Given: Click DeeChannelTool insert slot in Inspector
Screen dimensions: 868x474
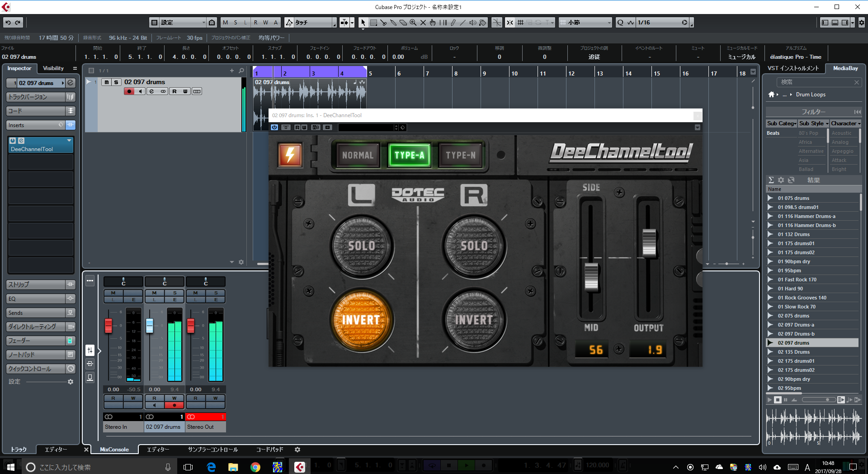Looking at the screenshot, I should pos(41,145).
